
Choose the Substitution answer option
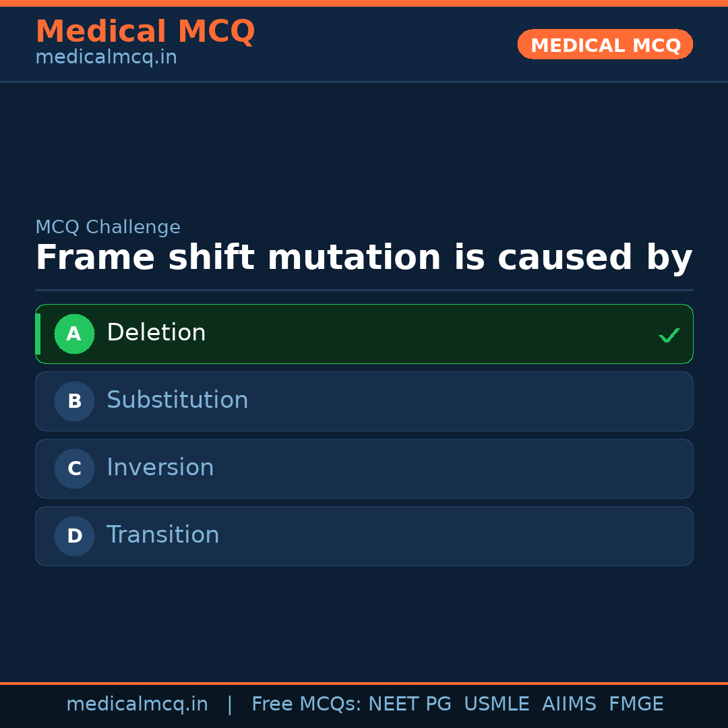(x=177, y=400)
